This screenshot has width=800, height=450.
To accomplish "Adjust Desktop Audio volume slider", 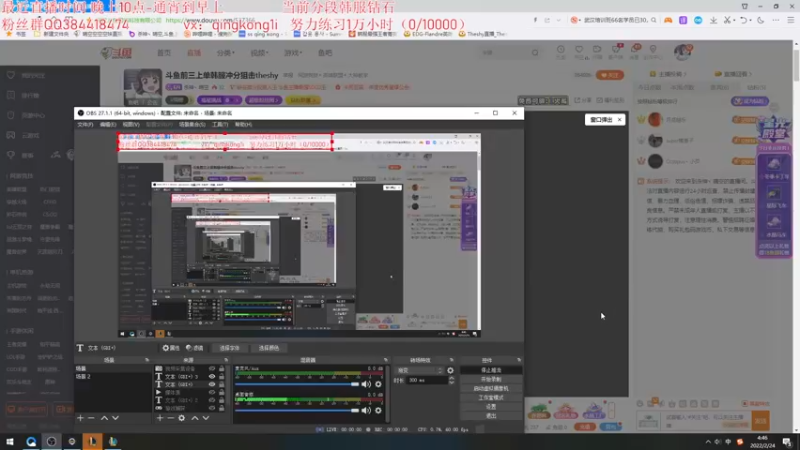I will (297, 410).
